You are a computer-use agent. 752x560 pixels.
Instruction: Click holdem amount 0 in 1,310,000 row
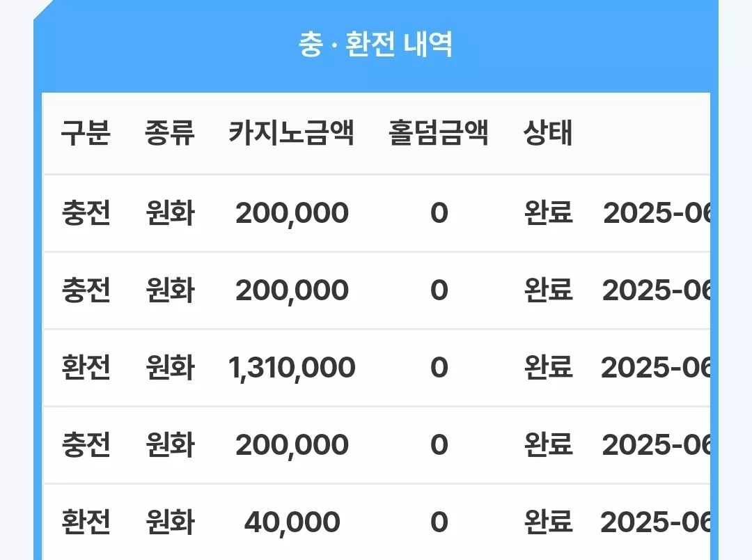click(x=439, y=368)
